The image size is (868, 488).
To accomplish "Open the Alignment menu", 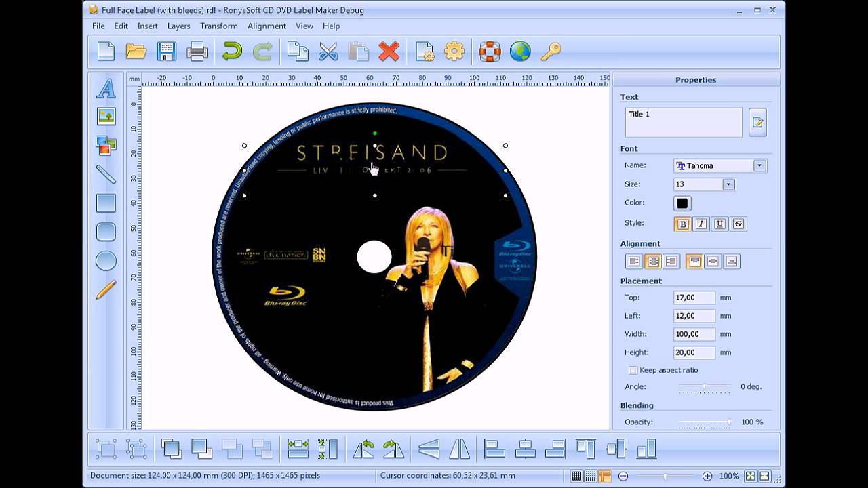I will [x=267, y=26].
